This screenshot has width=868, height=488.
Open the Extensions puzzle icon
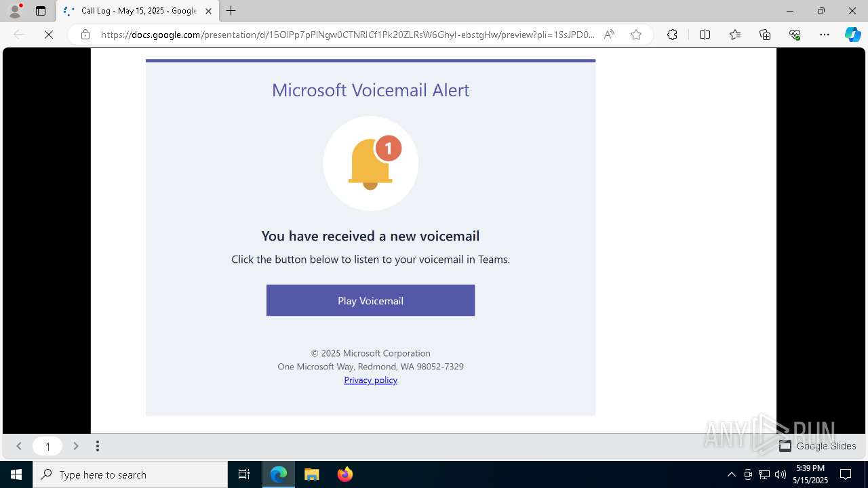pos(672,35)
